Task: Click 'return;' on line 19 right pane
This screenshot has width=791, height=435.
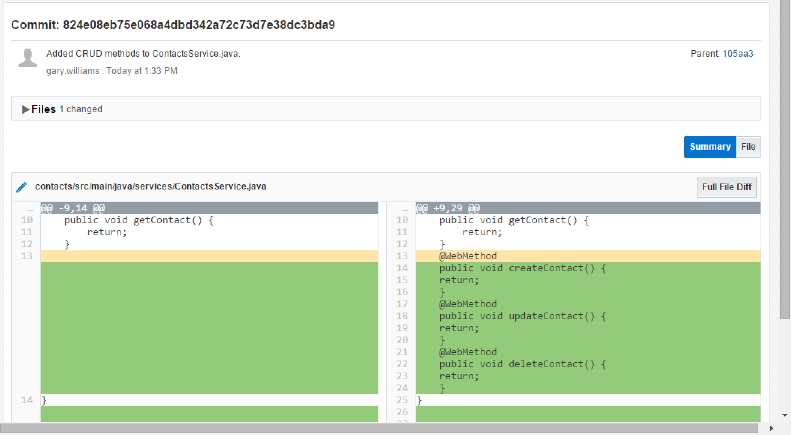Action: [459, 328]
